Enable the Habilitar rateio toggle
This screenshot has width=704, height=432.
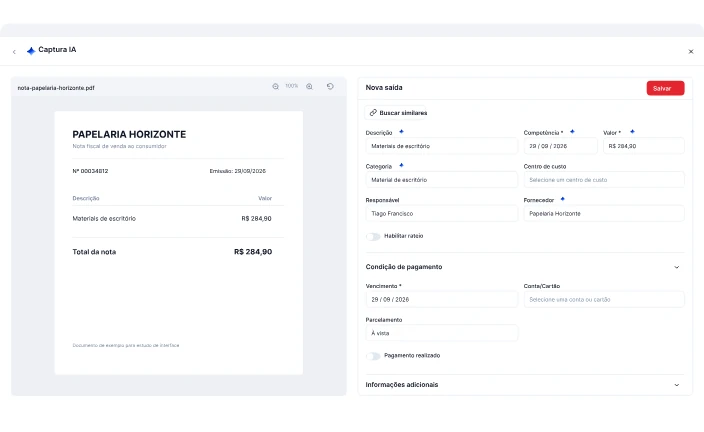pos(373,236)
